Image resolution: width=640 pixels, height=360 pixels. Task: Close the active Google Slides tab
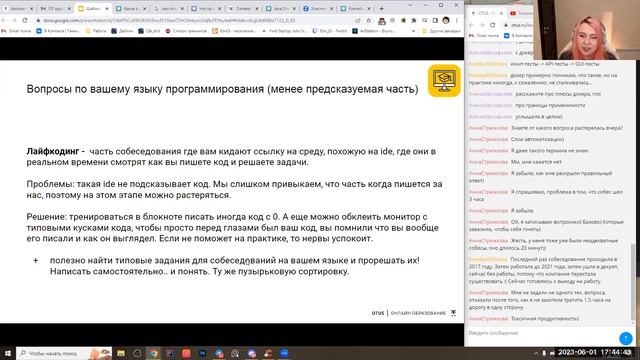107,8
